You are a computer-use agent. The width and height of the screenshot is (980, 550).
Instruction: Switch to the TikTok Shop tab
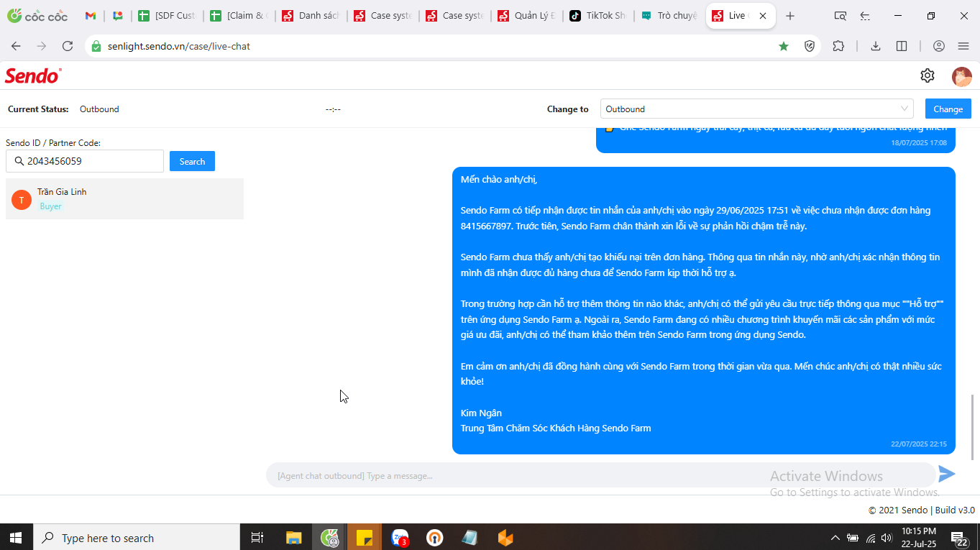click(597, 16)
